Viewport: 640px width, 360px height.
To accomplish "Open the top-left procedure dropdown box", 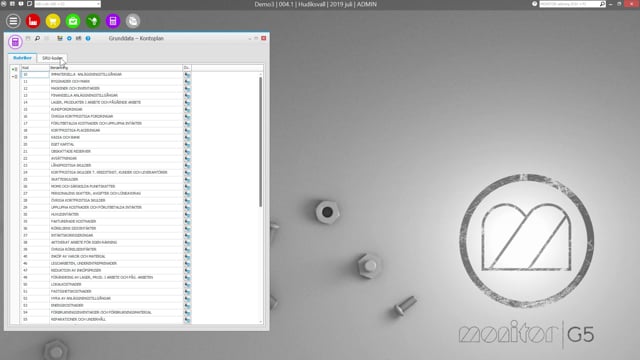I will (x=67, y=4).
